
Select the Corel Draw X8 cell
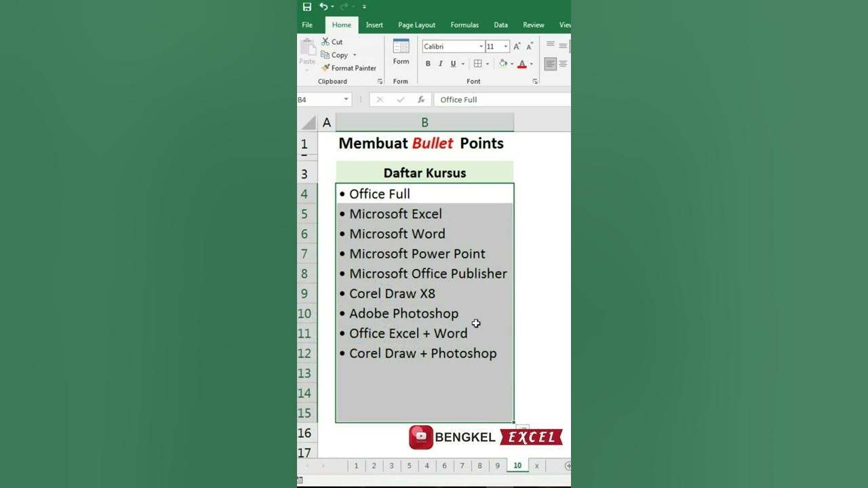425,293
